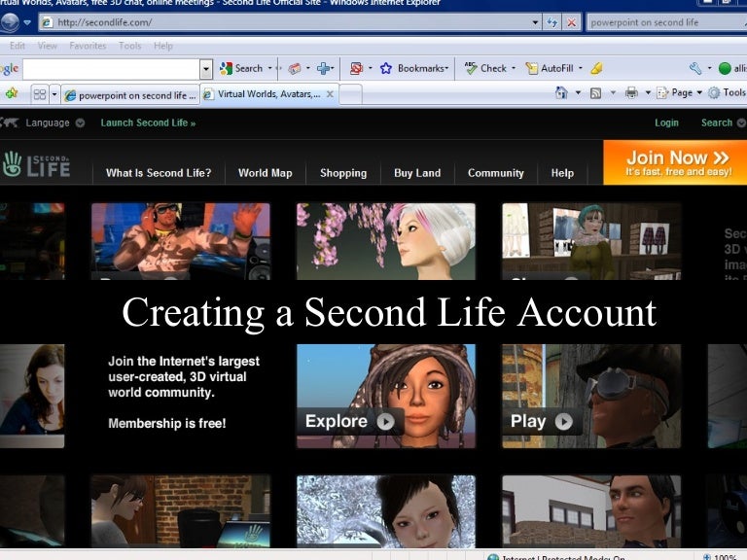
Task: Open the Community nav item
Action: [495, 173]
